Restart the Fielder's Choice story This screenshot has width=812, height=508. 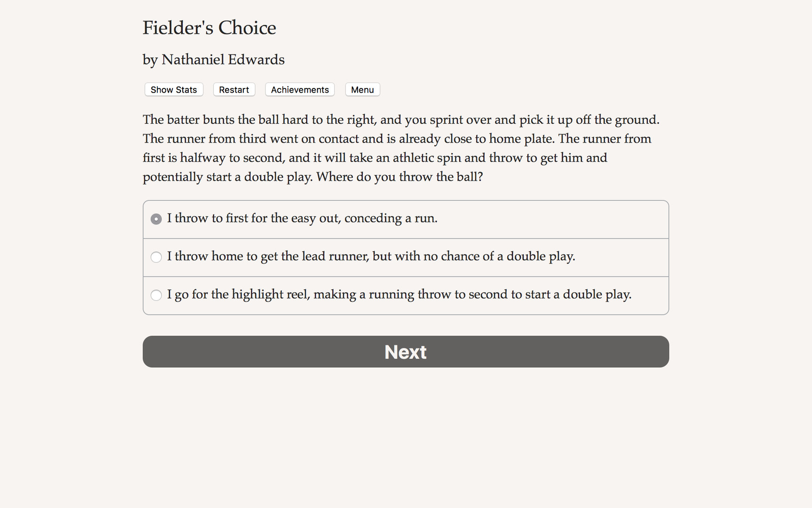coord(234,89)
